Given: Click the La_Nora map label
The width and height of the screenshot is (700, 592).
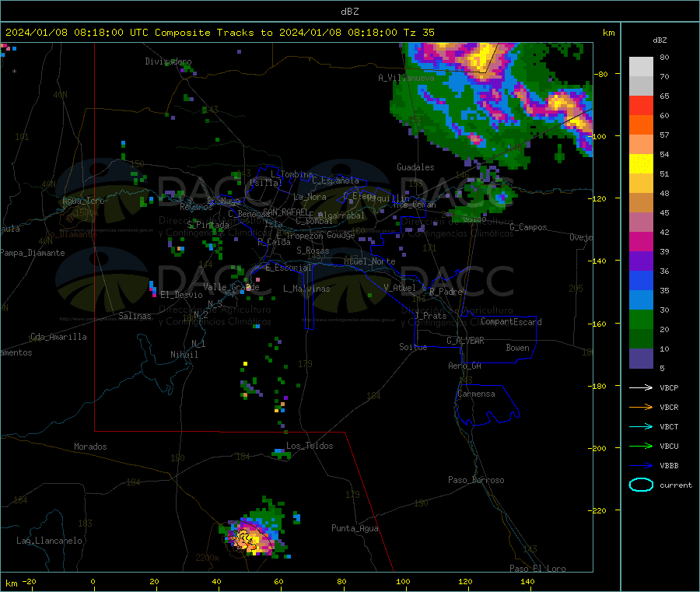Looking at the screenshot, I should (x=310, y=197).
